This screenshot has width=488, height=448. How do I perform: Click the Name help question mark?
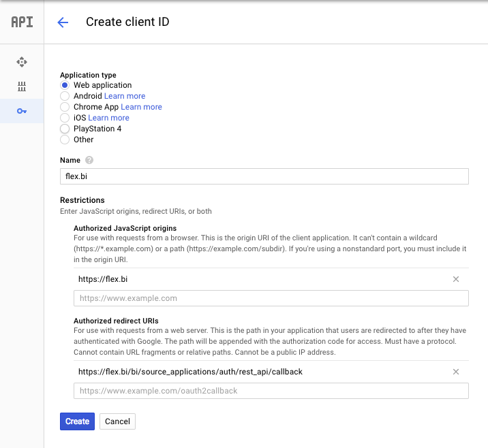tap(89, 161)
